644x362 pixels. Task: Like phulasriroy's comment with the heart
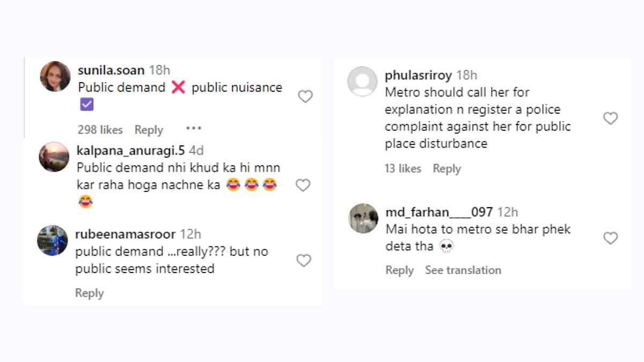pyautogui.click(x=610, y=119)
